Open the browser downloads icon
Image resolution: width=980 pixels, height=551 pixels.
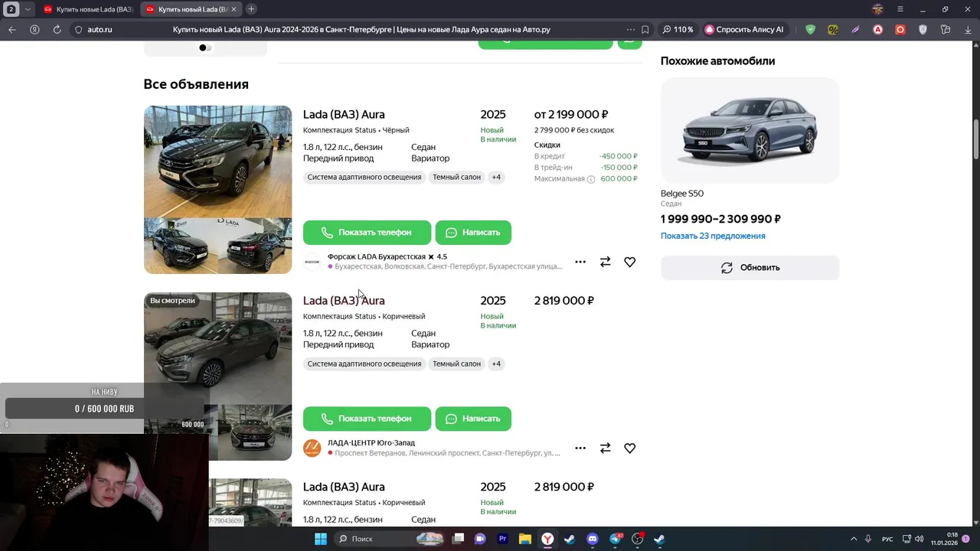967,30
